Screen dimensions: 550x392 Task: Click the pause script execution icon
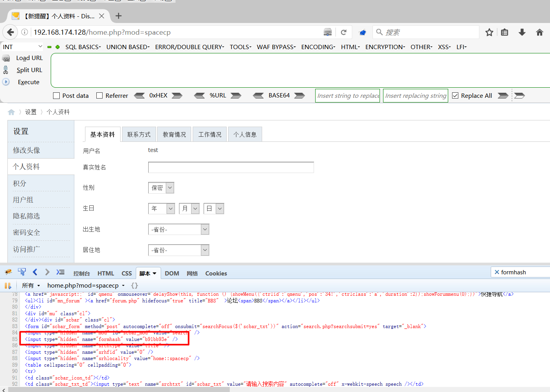point(8,286)
